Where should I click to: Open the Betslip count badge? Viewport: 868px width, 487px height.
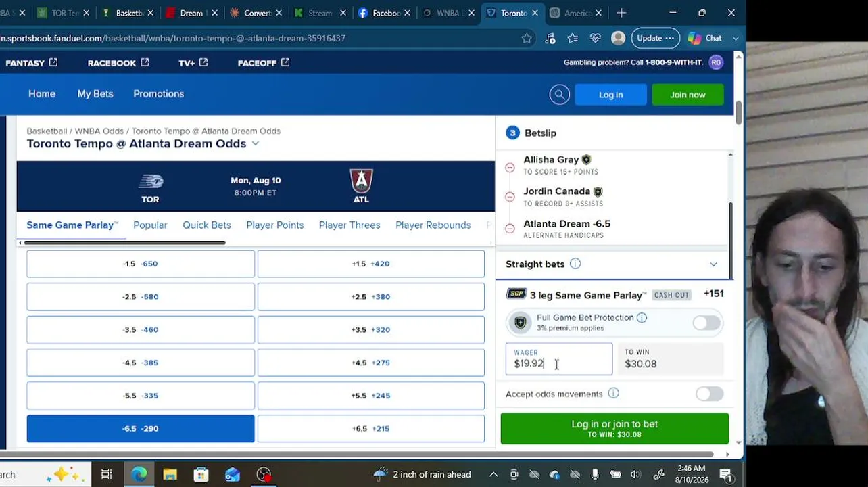512,133
